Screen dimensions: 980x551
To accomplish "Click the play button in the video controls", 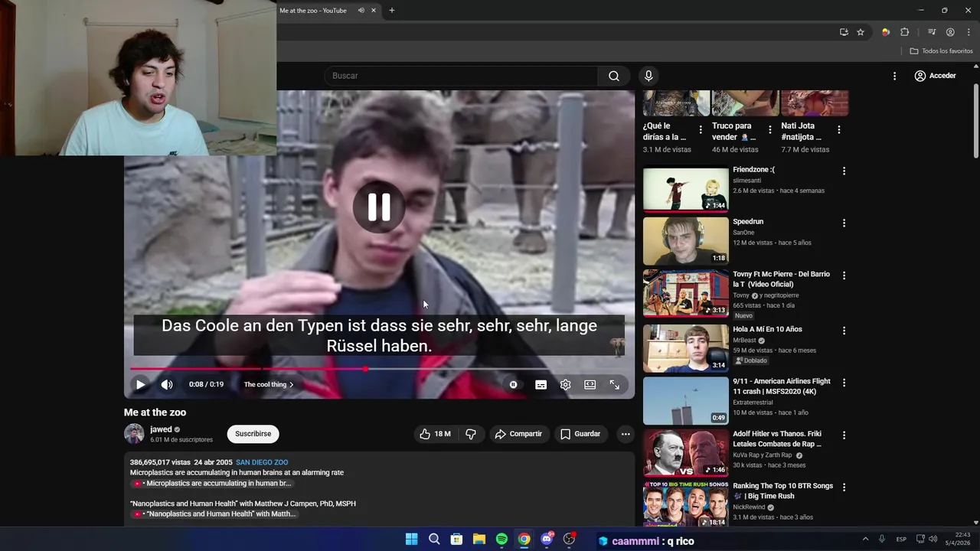I will tap(141, 385).
